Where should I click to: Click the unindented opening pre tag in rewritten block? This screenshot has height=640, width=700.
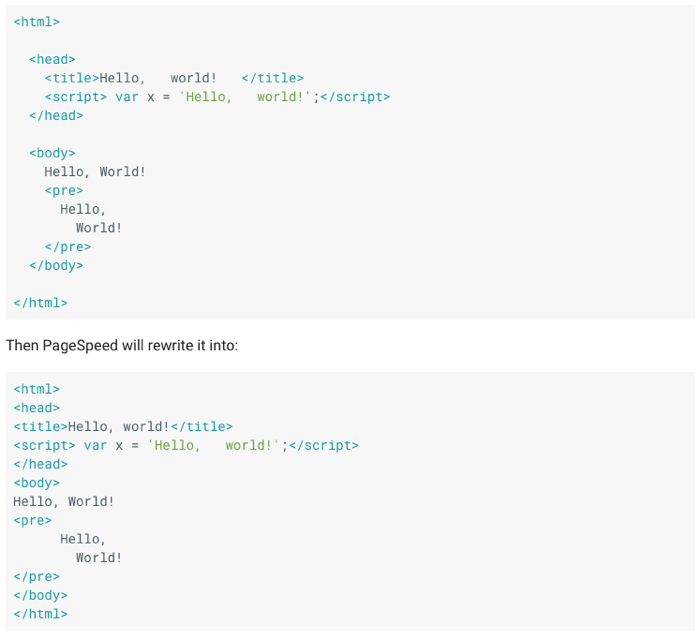32,520
